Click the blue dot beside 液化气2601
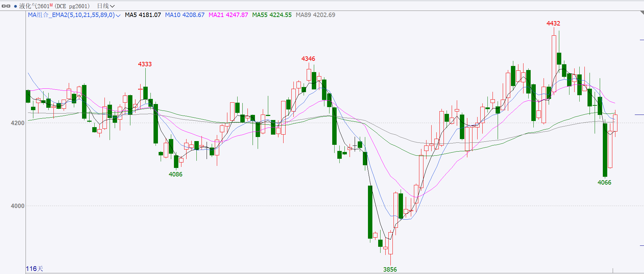644x274 pixels. click(15, 6)
